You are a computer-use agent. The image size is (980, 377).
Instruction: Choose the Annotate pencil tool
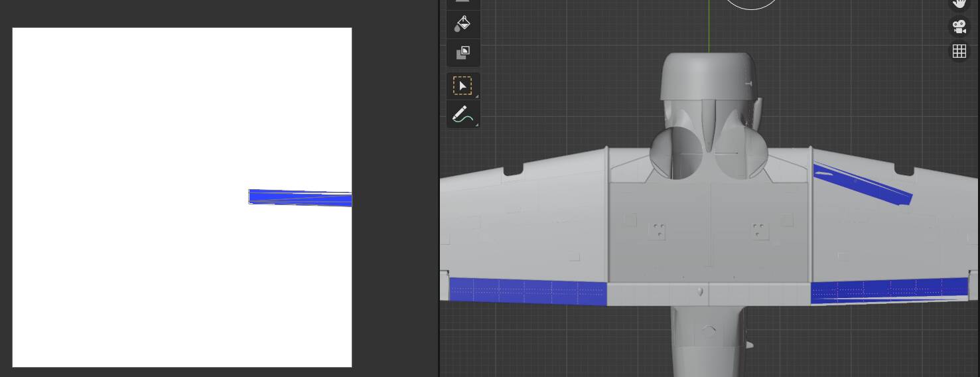pyautogui.click(x=462, y=115)
